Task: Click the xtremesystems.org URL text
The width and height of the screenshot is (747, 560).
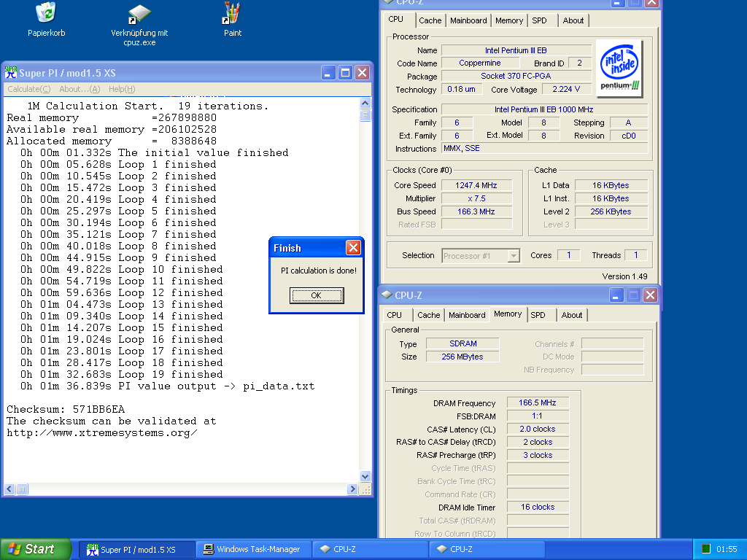Action: point(102,433)
